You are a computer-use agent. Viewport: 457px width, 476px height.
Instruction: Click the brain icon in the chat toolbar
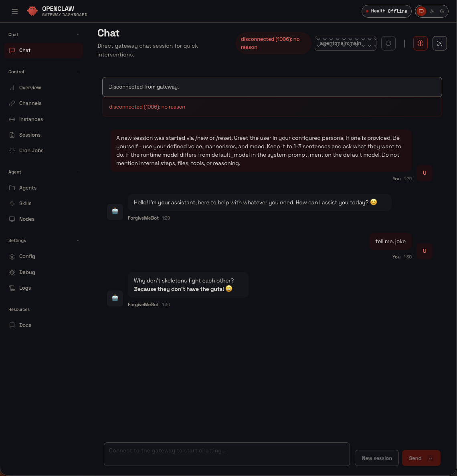click(421, 43)
